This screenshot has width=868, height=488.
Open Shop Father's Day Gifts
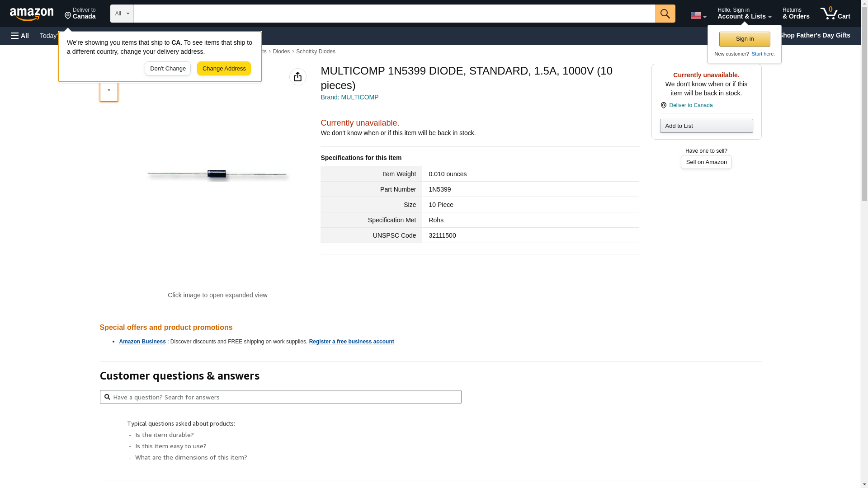click(815, 35)
